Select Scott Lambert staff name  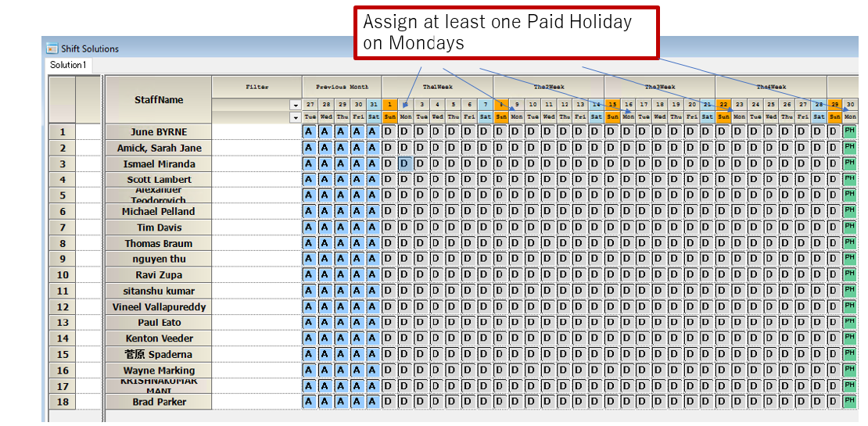click(x=159, y=179)
